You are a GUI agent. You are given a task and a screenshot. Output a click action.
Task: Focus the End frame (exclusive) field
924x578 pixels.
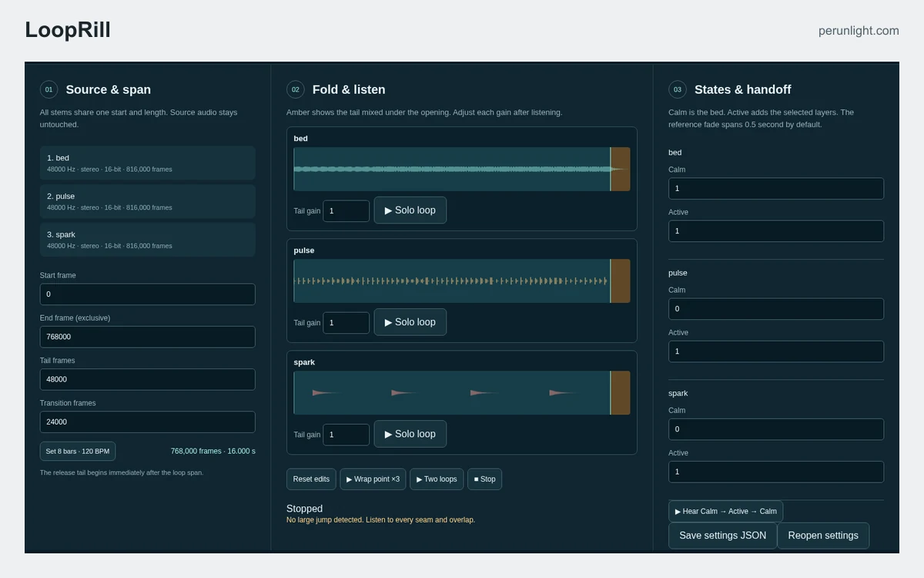148,337
